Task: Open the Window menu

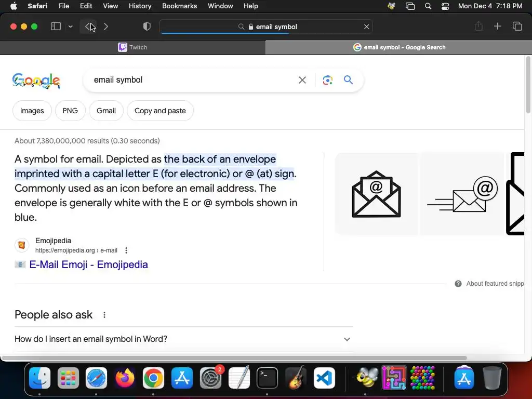Action: 220,6
